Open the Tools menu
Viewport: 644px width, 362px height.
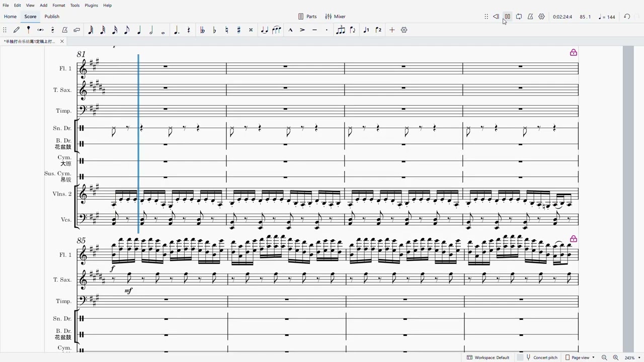click(x=75, y=5)
